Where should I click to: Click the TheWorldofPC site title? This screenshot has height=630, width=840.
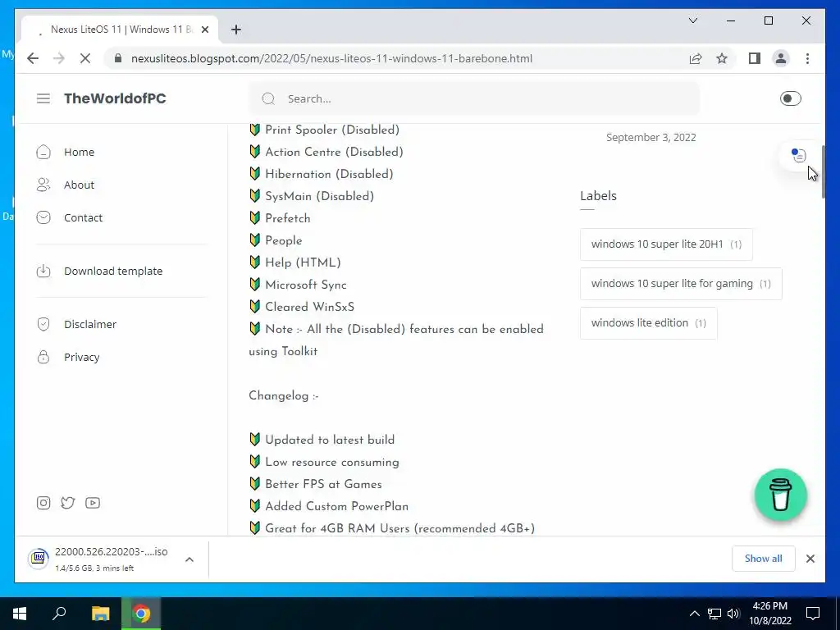click(115, 98)
